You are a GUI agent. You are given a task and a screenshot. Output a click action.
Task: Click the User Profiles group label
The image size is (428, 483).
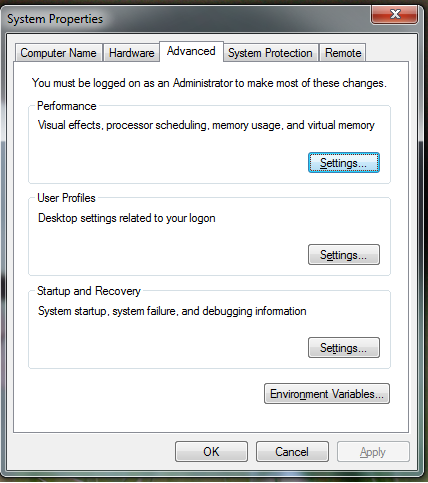click(66, 198)
